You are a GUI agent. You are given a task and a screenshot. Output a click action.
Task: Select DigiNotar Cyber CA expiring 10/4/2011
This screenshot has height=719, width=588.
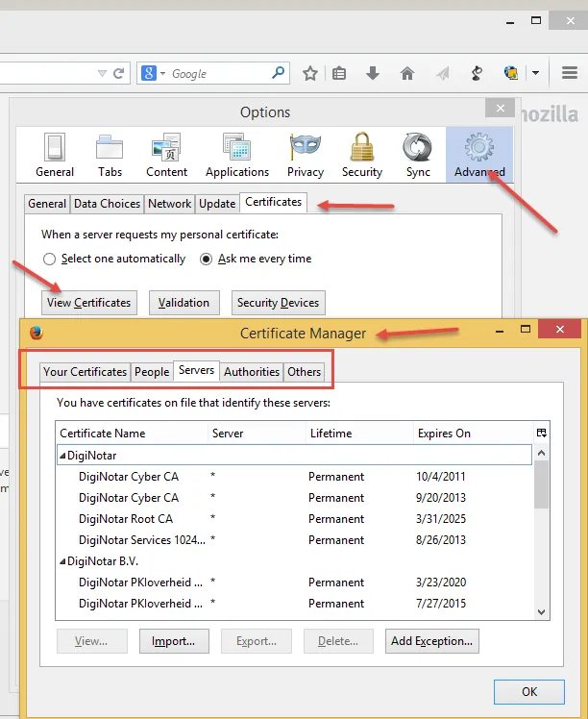coord(294,477)
